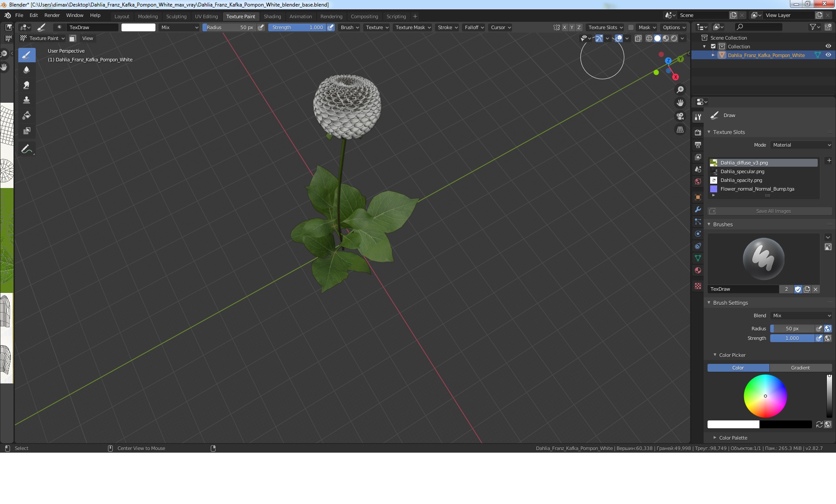Collapse the Brush Settings panel

pos(709,302)
